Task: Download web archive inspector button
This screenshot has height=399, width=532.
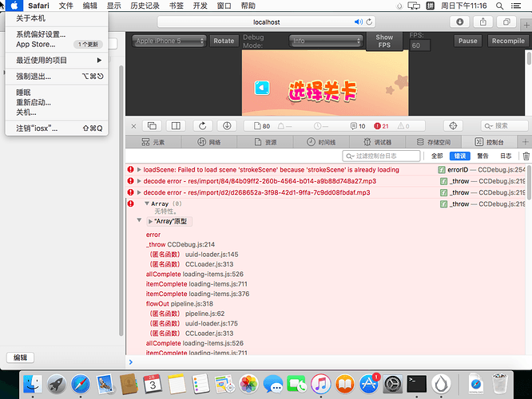Action: coord(227,126)
